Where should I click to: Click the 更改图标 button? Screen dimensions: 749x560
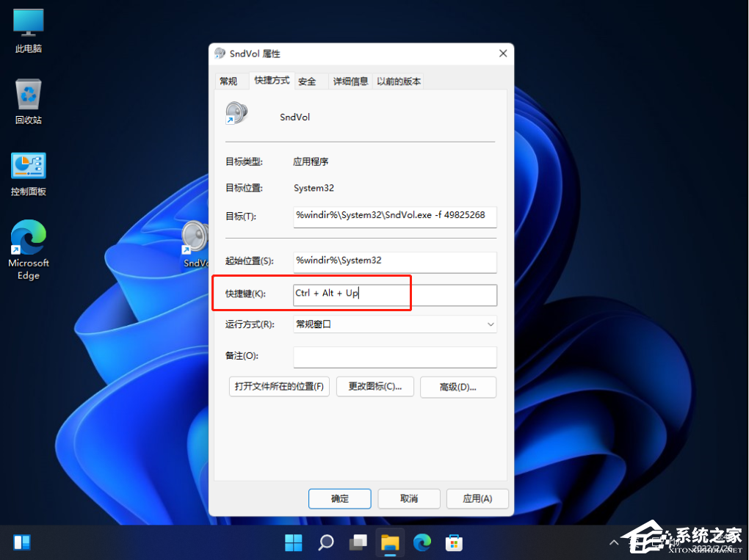(374, 387)
